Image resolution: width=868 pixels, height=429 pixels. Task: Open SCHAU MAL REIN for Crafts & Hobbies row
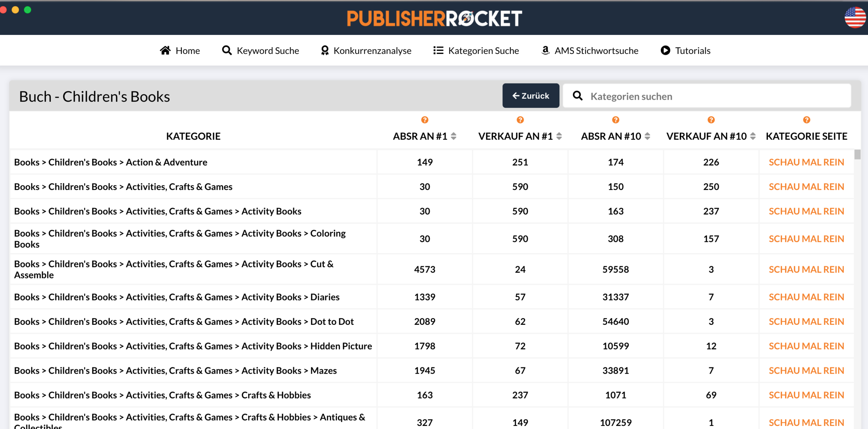point(806,395)
